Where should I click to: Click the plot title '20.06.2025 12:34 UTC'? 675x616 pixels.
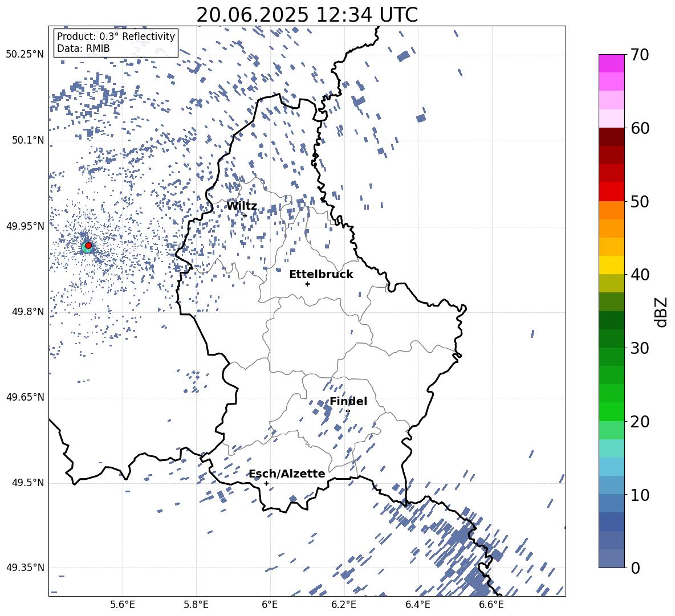click(x=307, y=15)
